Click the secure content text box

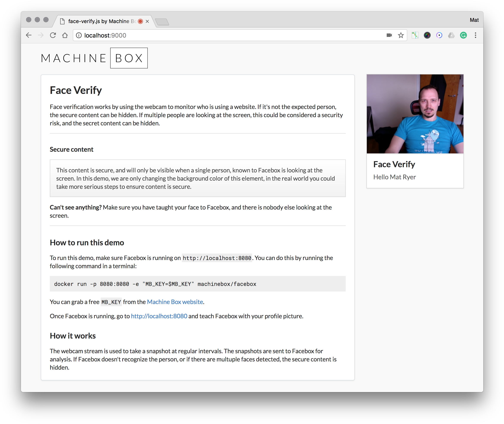[x=198, y=178]
